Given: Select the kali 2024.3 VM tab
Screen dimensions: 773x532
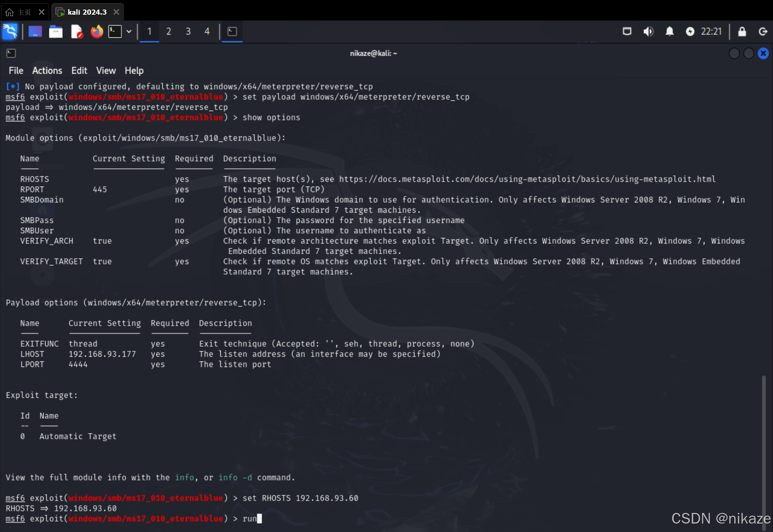Looking at the screenshot, I should [x=87, y=12].
